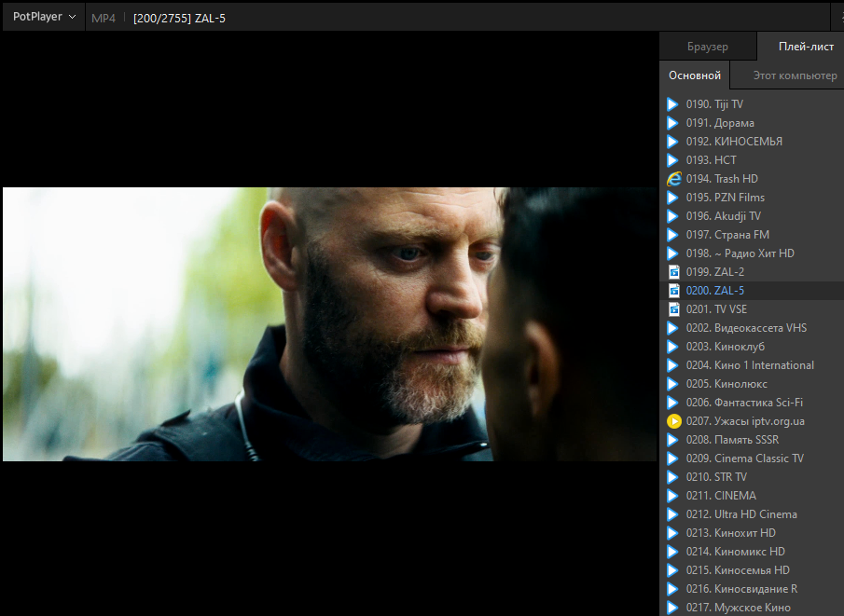This screenshot has height=616, width=844.
Task: Select playlist entry '0213. Кинохит HD'
Action: click(x=752, y=533)
